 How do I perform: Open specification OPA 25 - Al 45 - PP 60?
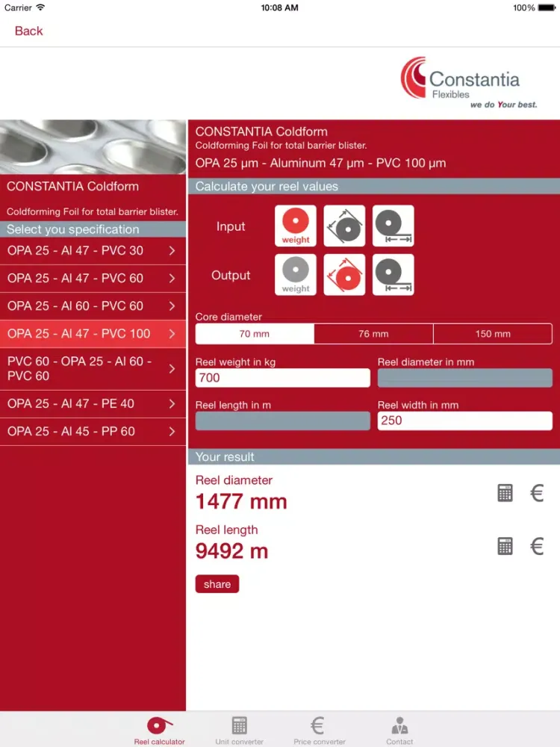93,432
